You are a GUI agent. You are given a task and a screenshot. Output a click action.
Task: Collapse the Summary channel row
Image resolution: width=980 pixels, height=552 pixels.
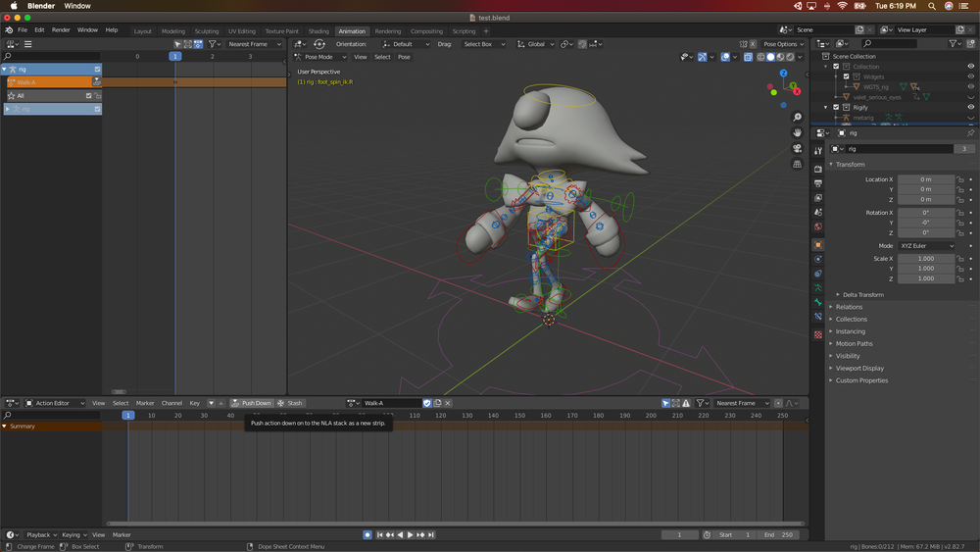(4, 427)
